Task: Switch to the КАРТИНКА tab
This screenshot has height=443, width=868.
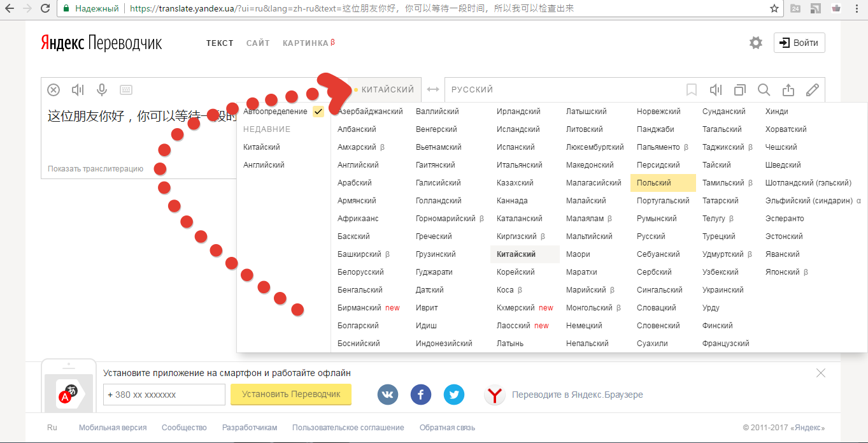Action: [x=309, y=43]
